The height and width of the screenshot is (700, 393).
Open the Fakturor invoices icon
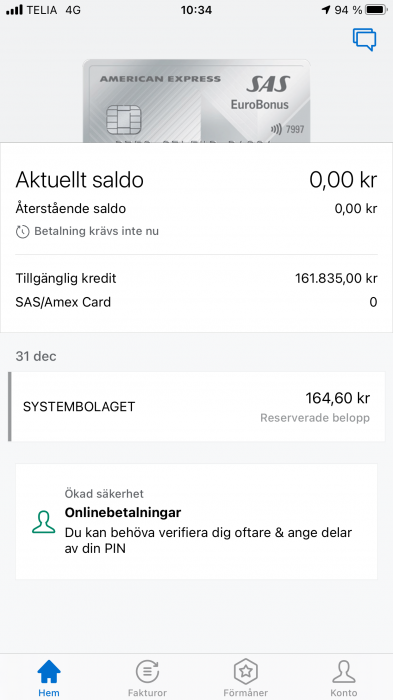[147, 671]
